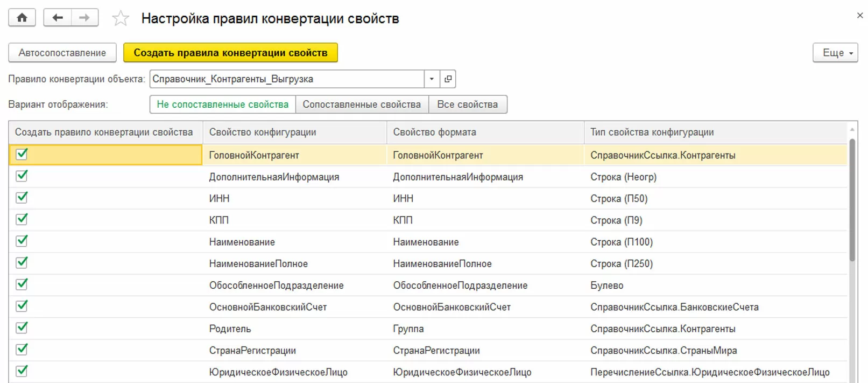868x383 pixels.
Task: Uncheck the ЮридическоеФизическоеЛицо row checkbox
Action: 22,371
